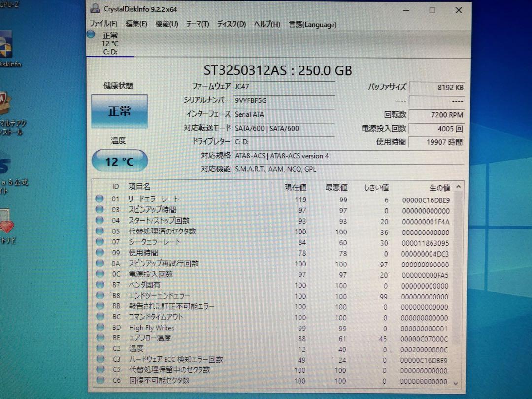Viewport: 532px width, 399px height.
Task: Click the interface field Serial ATA
Action: (284, 114)
